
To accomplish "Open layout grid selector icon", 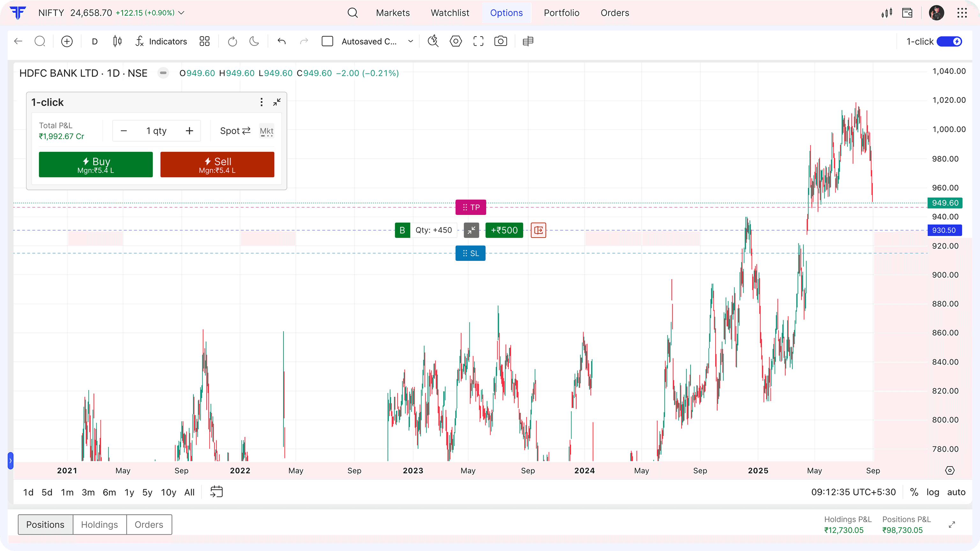I will pyautogui.click(x=205, y=41).
